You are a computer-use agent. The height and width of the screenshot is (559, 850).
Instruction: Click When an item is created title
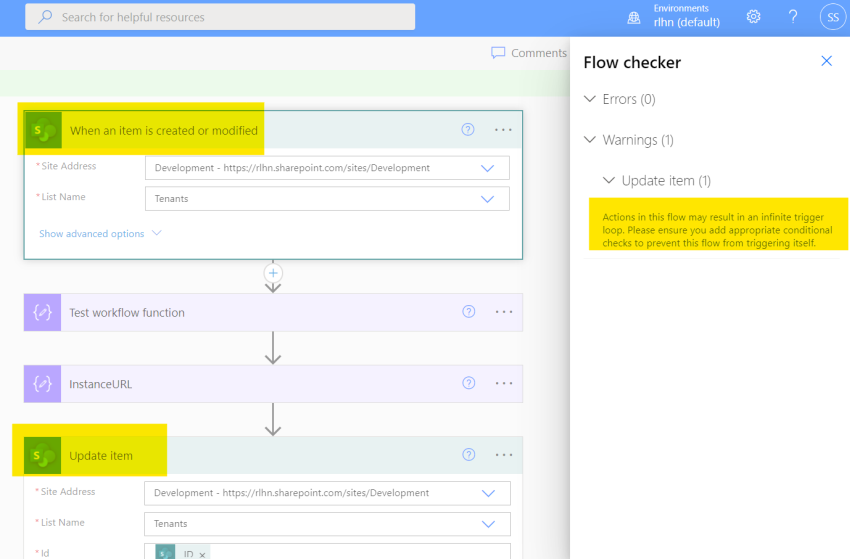pyautogui.click(x=164, y=131)
